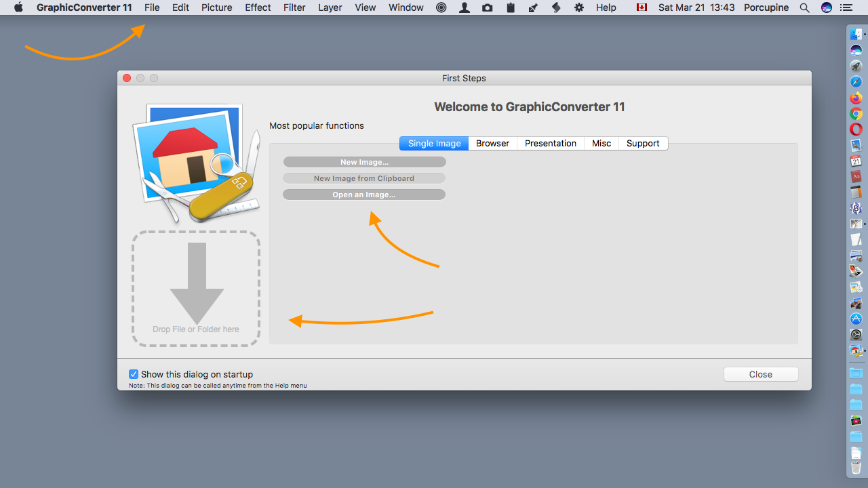The width and height of the screenshot is (868, 488).
Task: Select the Single Image tab
Action: pos(434,143)
